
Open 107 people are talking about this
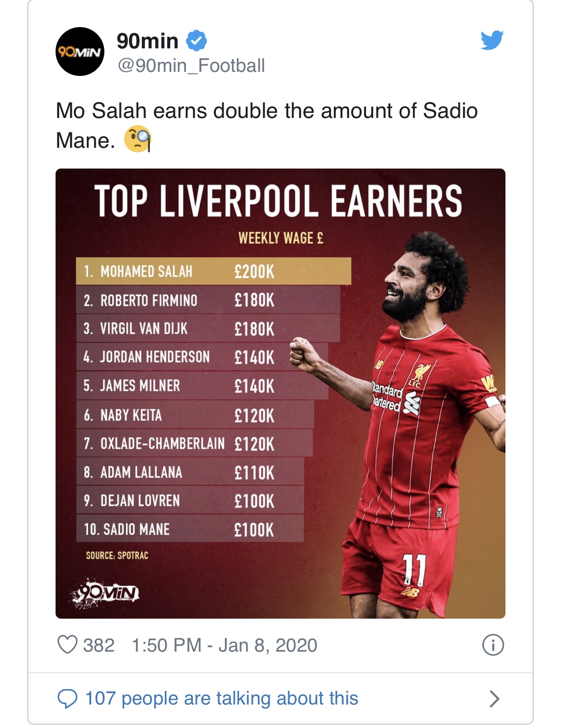tap(221, 699)
